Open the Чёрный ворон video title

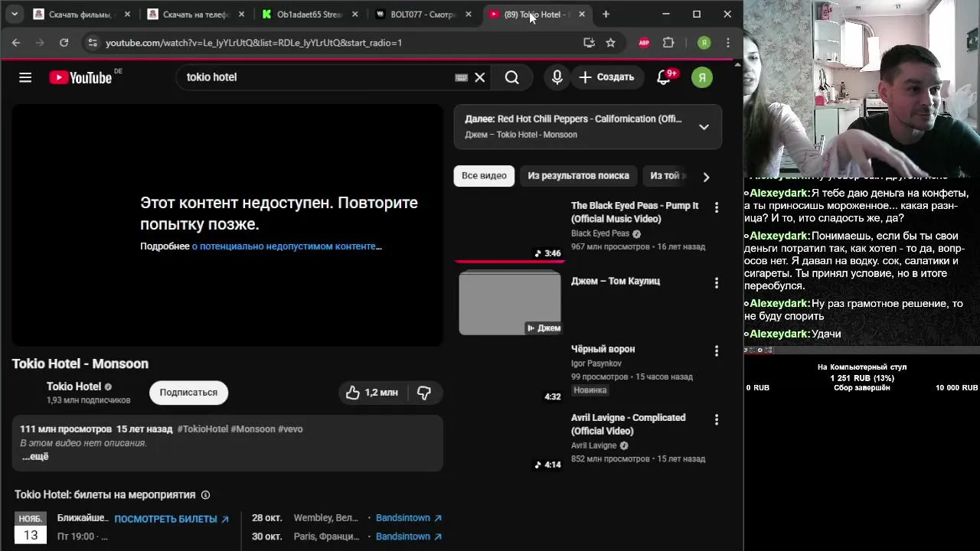pyautogui.click(x=603, y=349)
